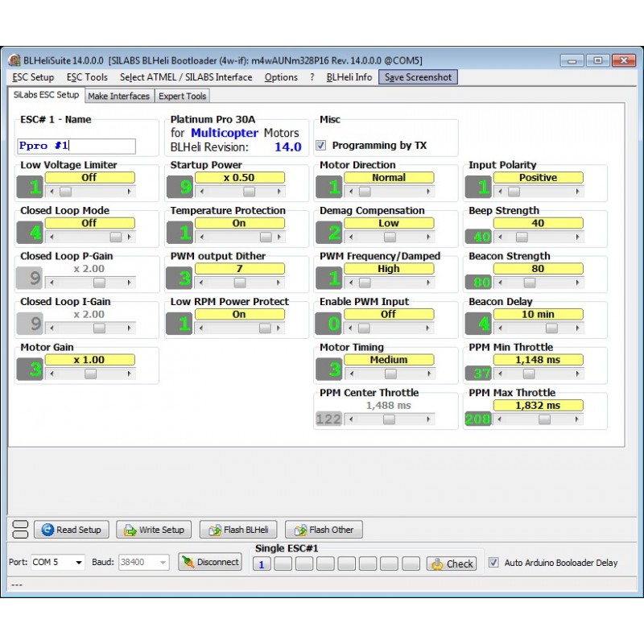Click the Closed Loop Mode slider thumb
Screen dimensions: 644x644
(x=116, y=237)
